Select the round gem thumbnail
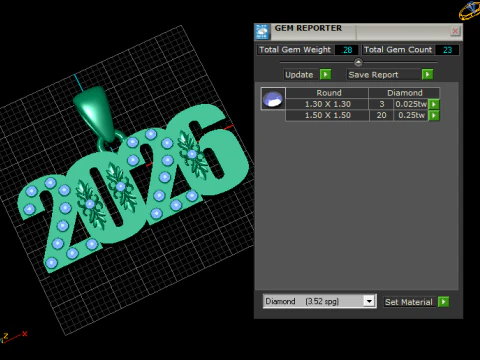Image resolution: width=480 pixels, height=360 pixels. point(273,99)
